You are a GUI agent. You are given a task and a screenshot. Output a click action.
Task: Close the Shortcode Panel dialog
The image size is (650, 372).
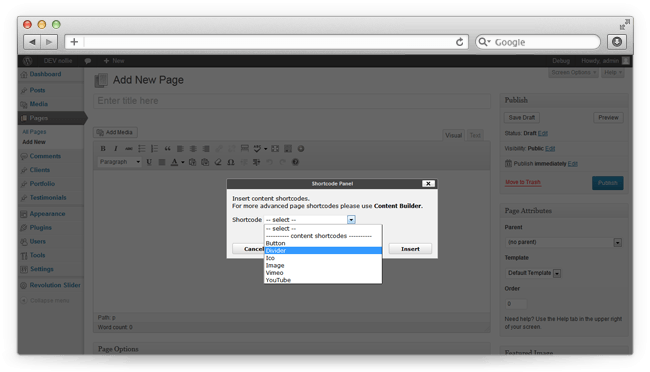pyautogui.click(x=428, y=183)
